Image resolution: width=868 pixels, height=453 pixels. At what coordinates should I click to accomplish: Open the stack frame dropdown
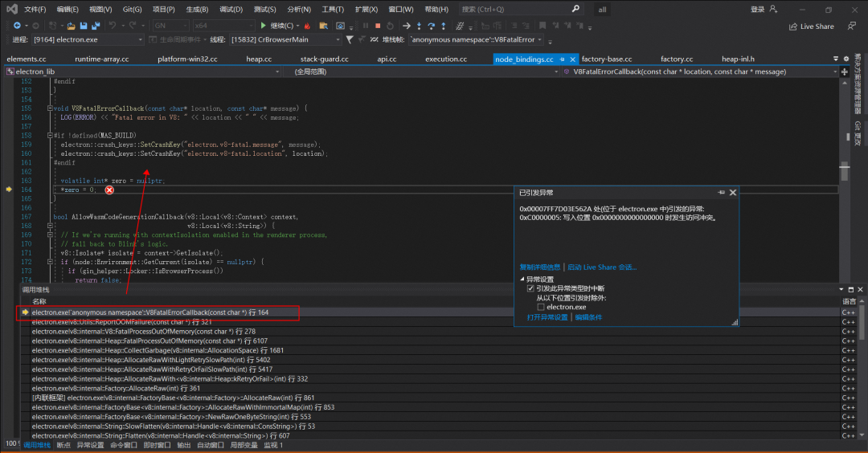tap(476, 39)
